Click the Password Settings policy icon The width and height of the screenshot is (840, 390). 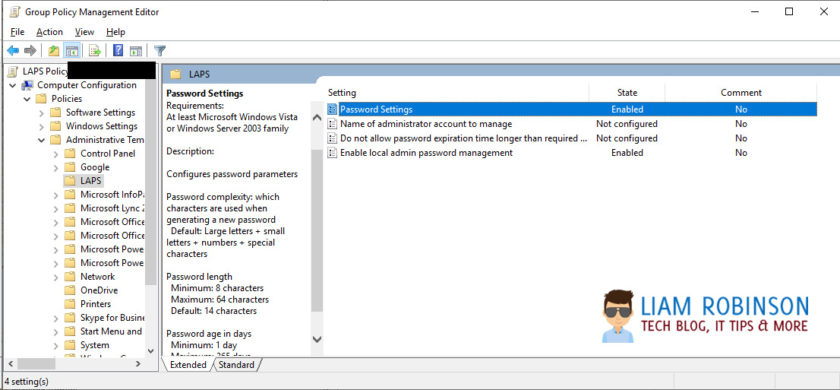tap(332, 109)
